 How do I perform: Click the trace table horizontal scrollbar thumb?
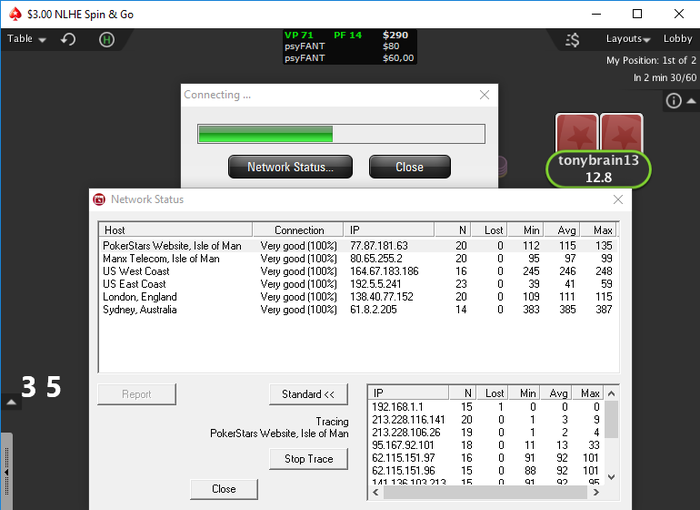tap(485, 492)
